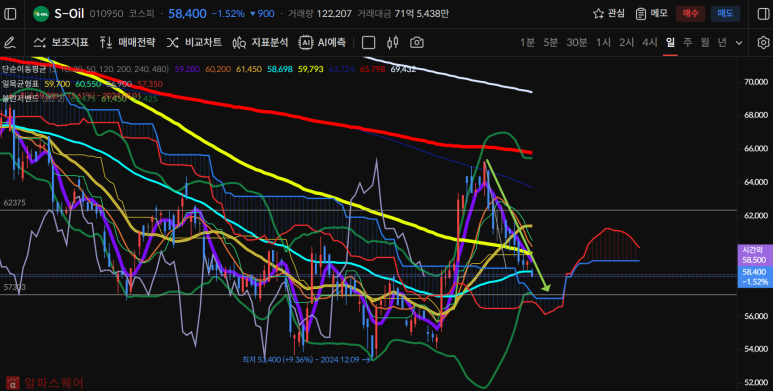773x391 pixels.
Task: Open AI예측 prediction feature
Action: pyautogui.click(x=322, y=42)
